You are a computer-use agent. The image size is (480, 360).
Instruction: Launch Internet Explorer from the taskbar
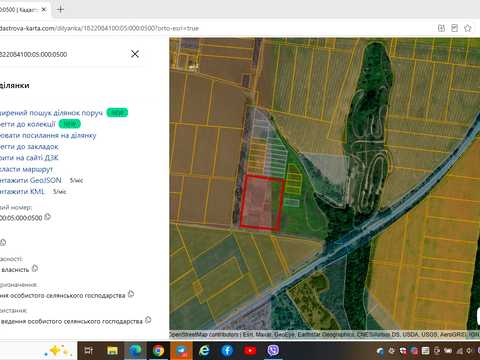click(x=204, y=350)
